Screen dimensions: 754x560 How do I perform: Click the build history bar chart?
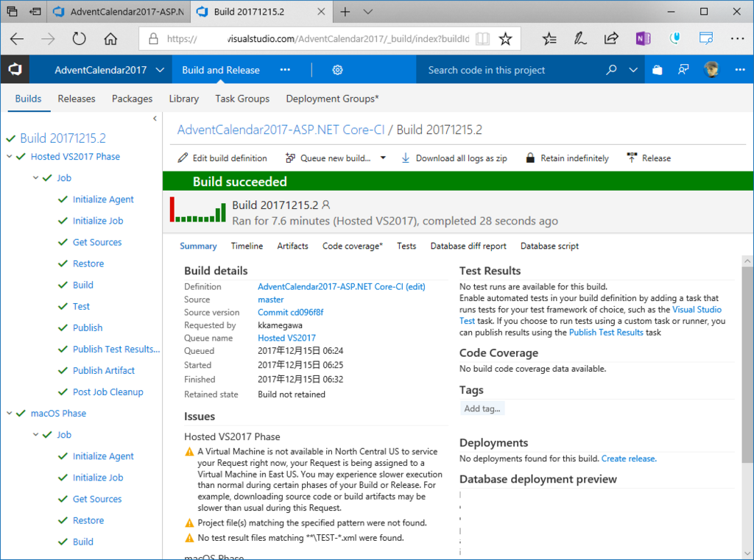click(x=197, y=210)
